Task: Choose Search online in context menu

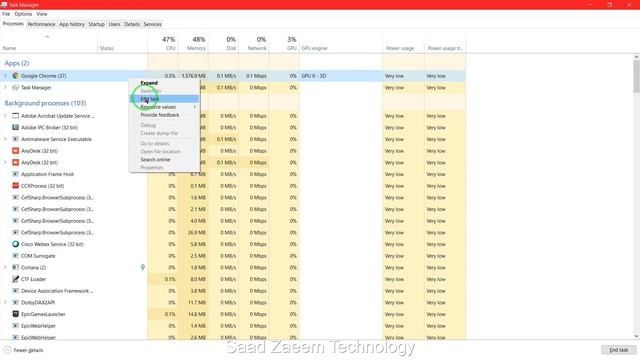Action: 164,160
